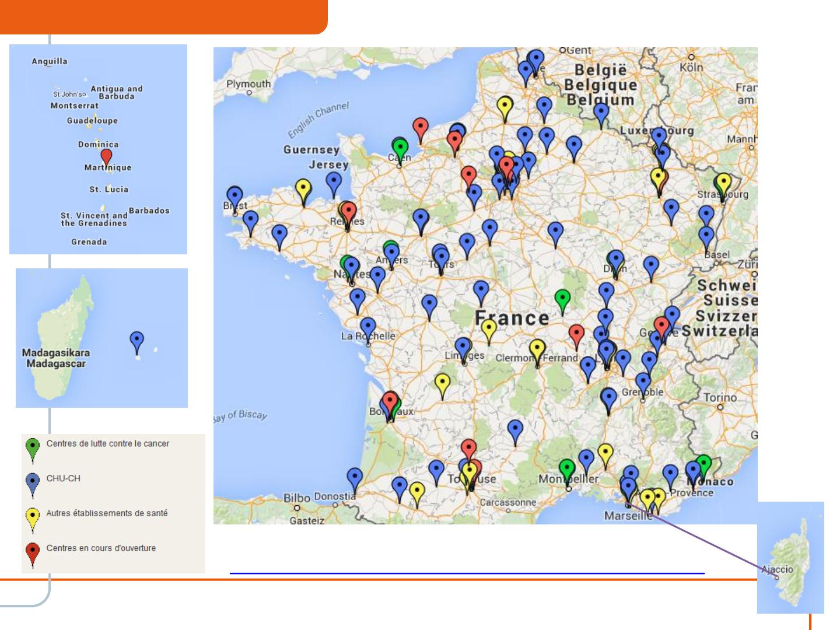Click legend text Centres de lutte contre le cancer

point(108,444)
